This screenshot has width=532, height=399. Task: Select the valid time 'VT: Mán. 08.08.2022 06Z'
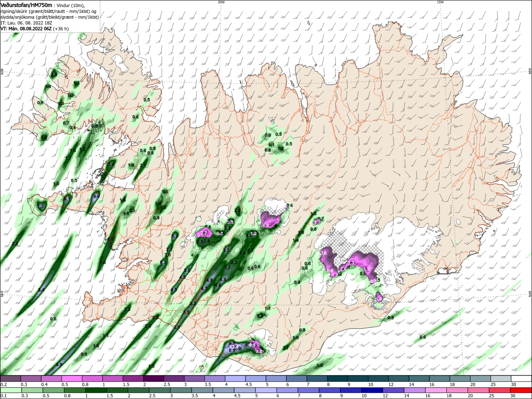point(26,29)
